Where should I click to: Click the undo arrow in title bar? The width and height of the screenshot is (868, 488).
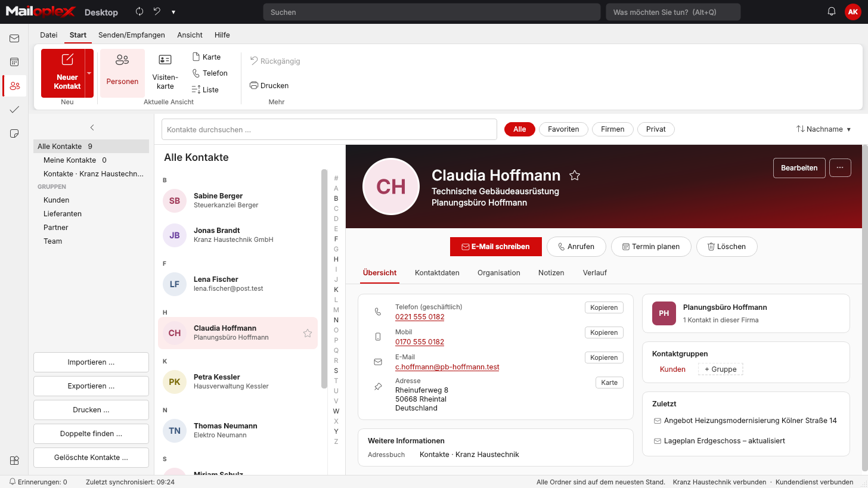(157, 12)
